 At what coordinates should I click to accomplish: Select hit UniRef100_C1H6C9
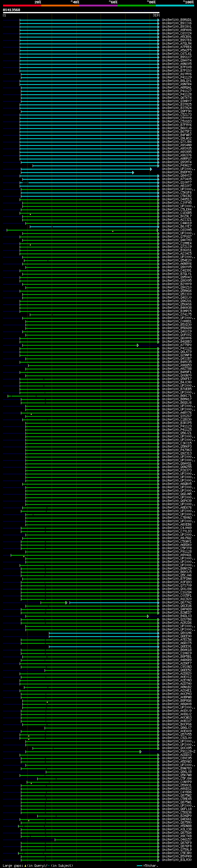tap(176, 653)
